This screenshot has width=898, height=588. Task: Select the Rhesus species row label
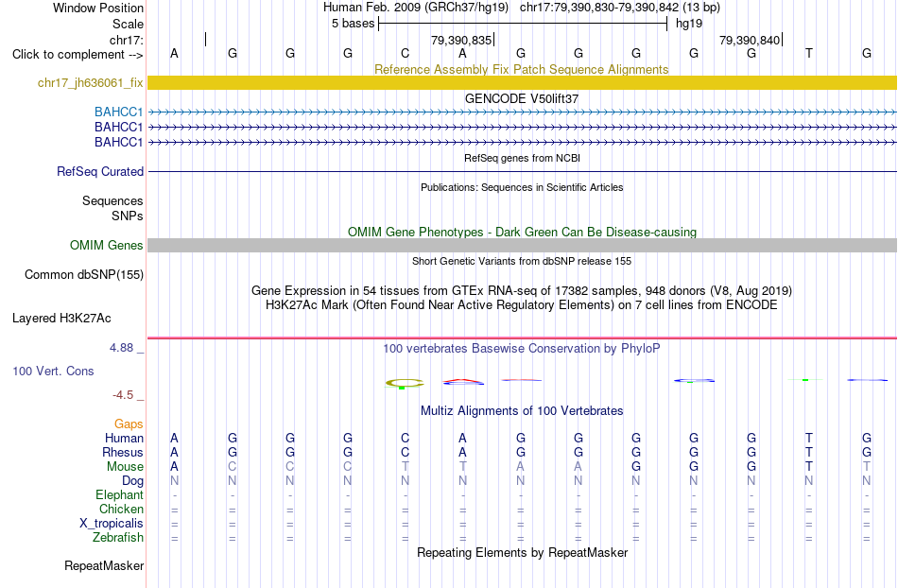coord(123,452)
